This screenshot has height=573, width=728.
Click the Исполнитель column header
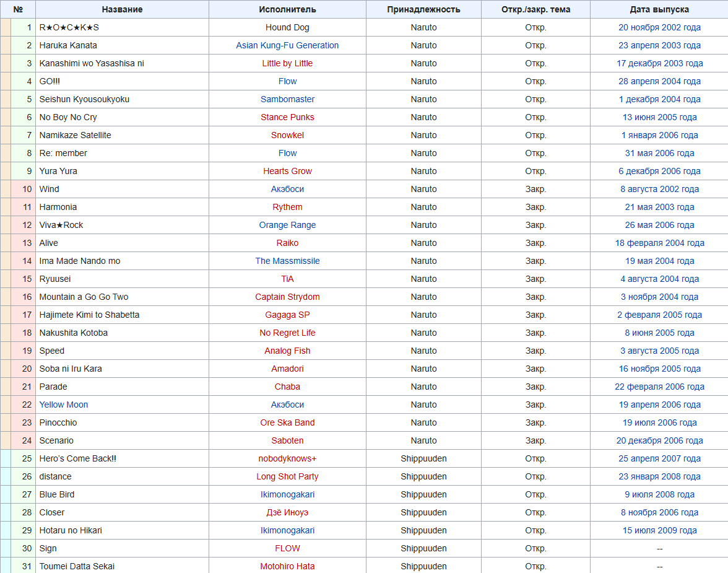tap(287, 9)
